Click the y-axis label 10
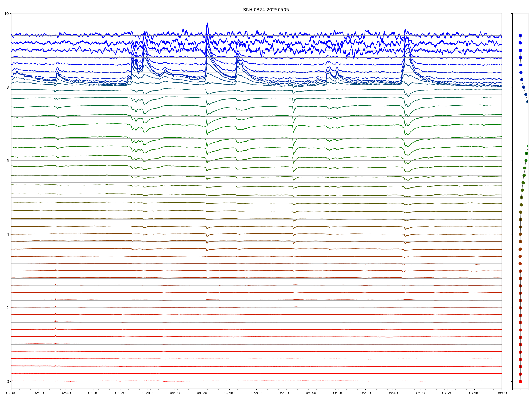 tap(6, 14)
